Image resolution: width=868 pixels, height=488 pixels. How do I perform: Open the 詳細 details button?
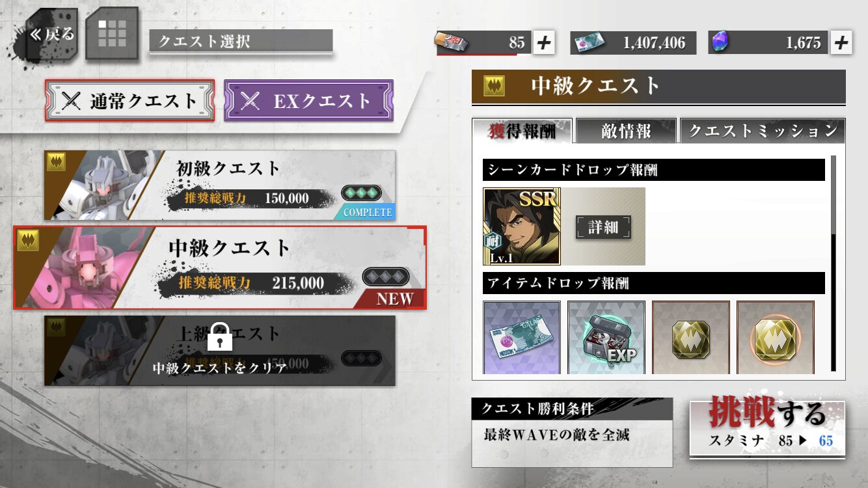[x=603, y=226]
